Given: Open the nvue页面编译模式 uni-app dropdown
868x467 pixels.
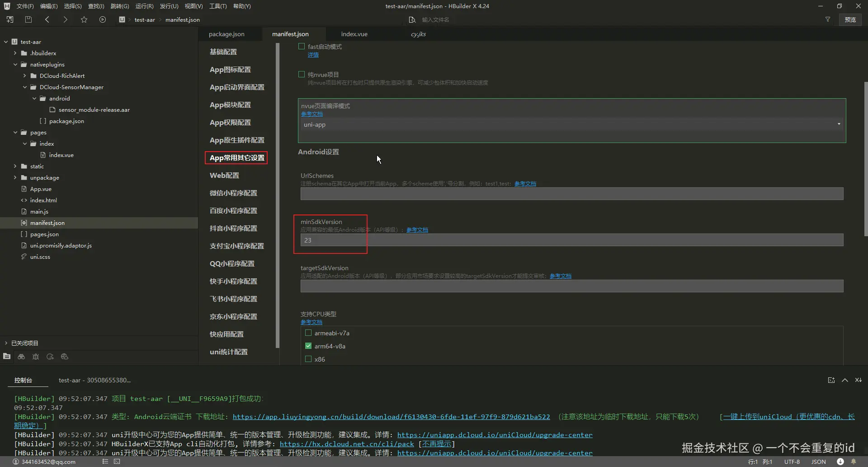Looking at the screenshot, I should [572, 124].
